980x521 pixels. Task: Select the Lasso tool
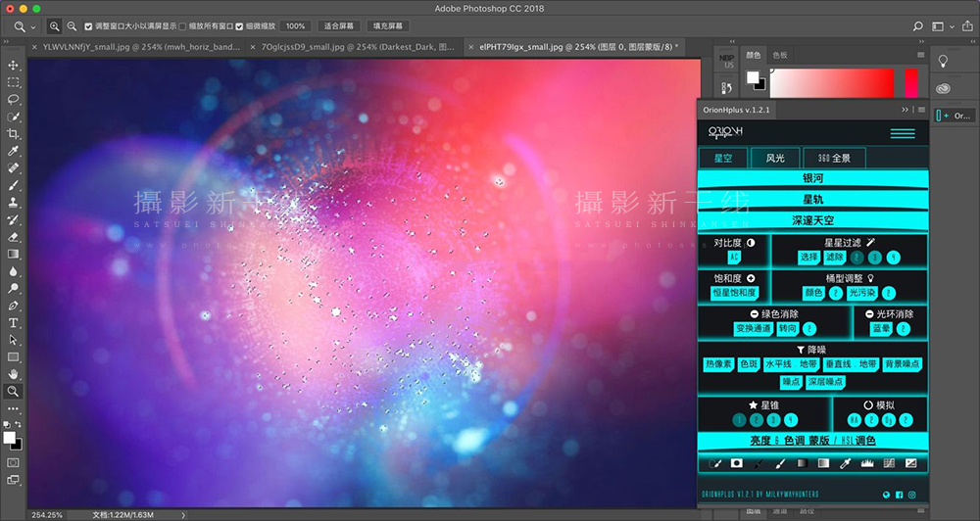pyautogui.click(x=13, y=99)
